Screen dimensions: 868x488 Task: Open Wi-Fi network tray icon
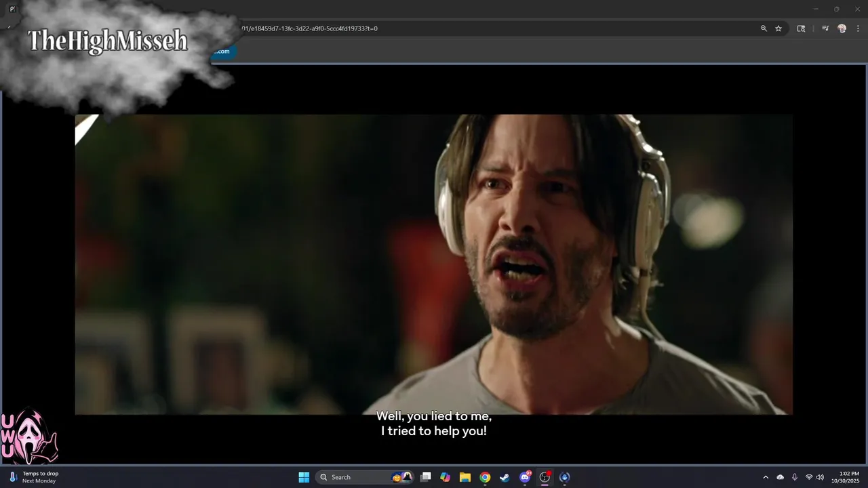pyautogui.click(x=809, y=477)
